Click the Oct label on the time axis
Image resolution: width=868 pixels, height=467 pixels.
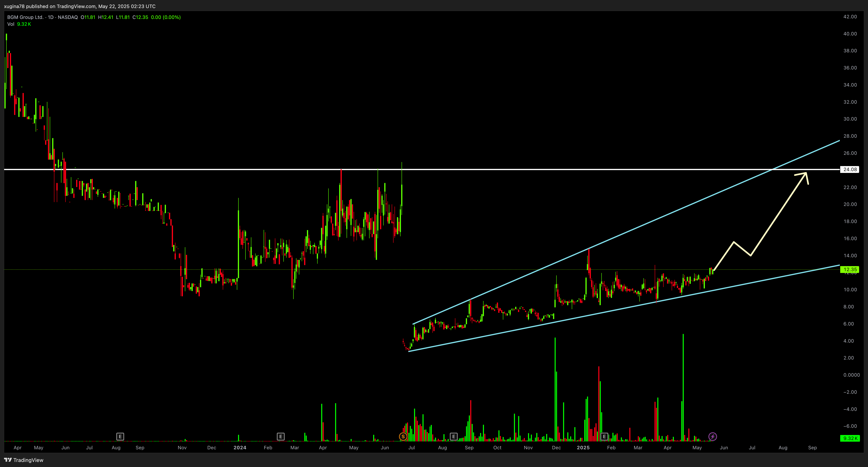point(497,447)
